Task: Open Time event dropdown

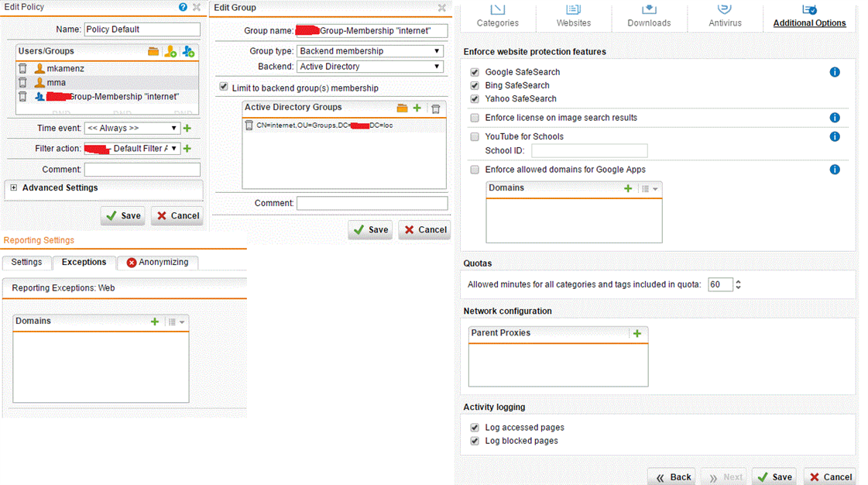Action: click(x=132, y=128)
